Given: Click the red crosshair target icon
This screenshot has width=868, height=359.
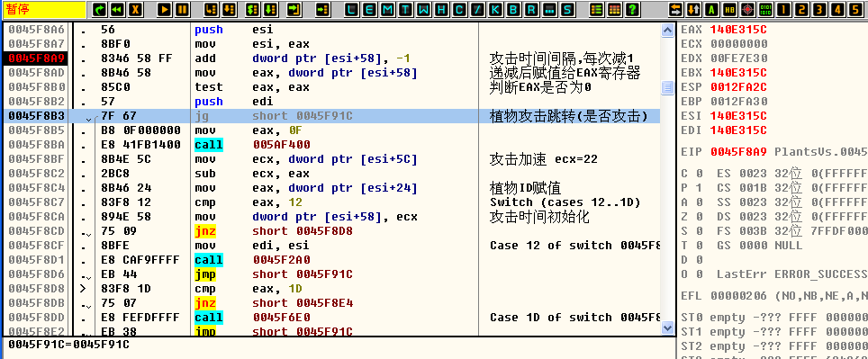Looking at the screenshot, I should [747, 9].
